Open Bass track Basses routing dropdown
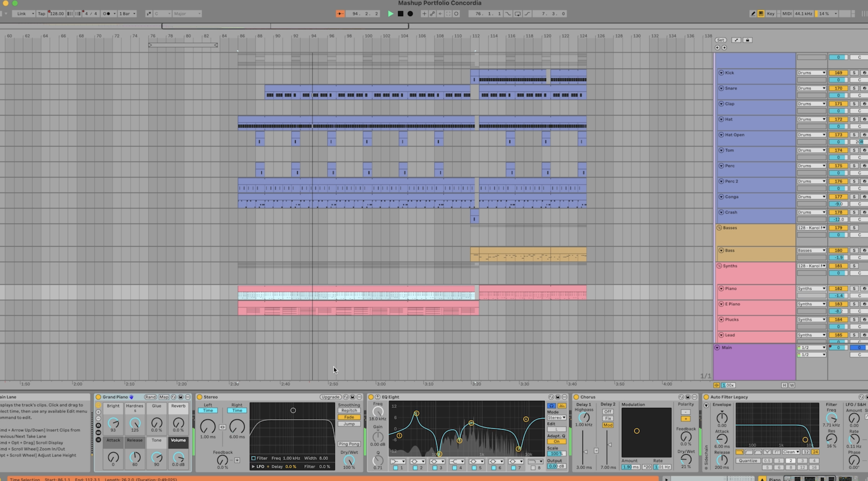 click(x=812, y=250)
